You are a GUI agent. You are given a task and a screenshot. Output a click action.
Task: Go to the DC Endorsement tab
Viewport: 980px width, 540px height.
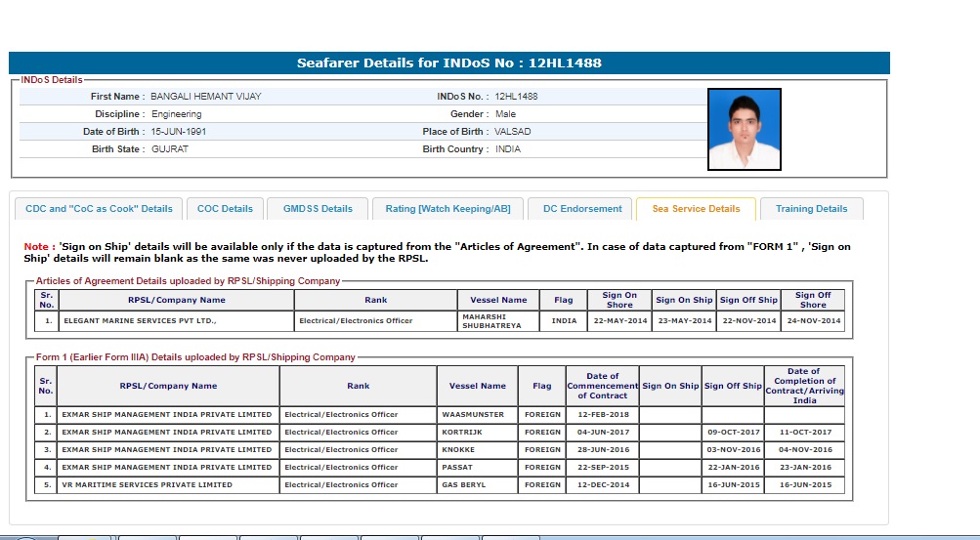[x=582, y=209]
